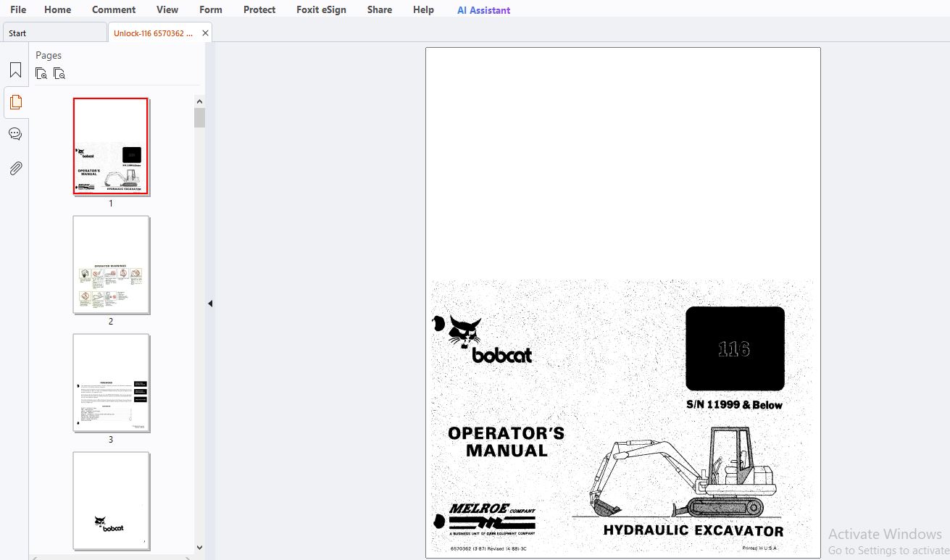Viewport: 950px width, 560px height.
Task: Select the Form ribbon tab
Action: point(211,9)
